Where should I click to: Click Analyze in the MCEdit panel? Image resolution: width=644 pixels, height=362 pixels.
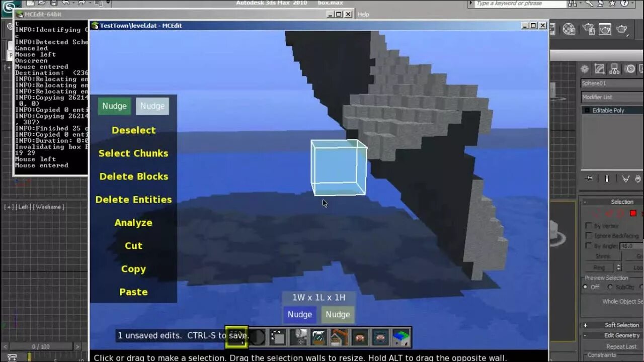tap(133, 223)
